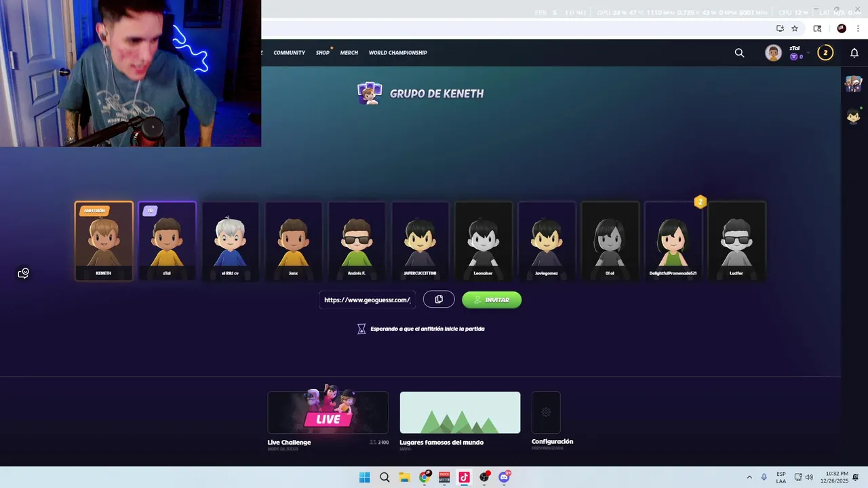Open the GeoGuessr search magnifier
Viewport: 868px width, 488px height.
(x=739, y=53)
